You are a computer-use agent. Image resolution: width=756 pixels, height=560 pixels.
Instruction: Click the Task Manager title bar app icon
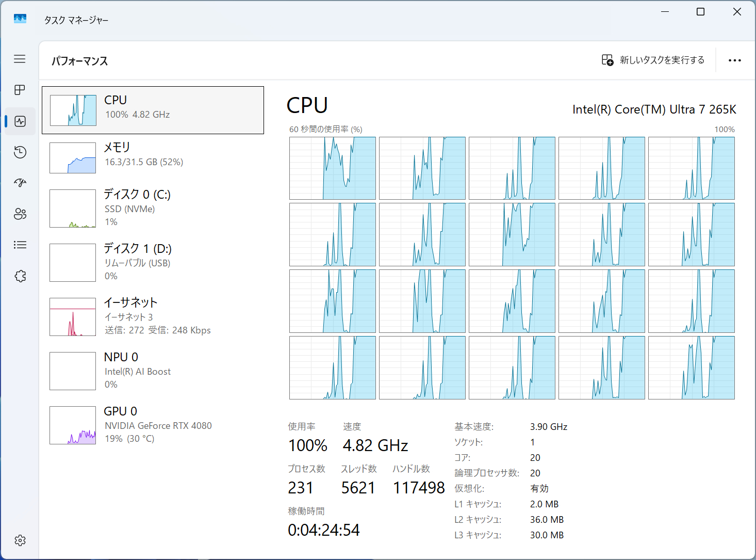[20, 19]
